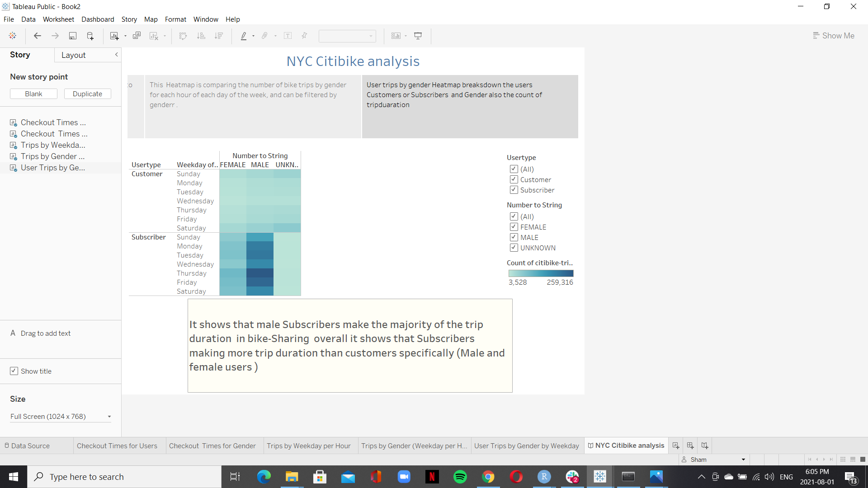868x488 pixels.
Task: Open Spotify from the taskbar
Action: click(460, 477)
